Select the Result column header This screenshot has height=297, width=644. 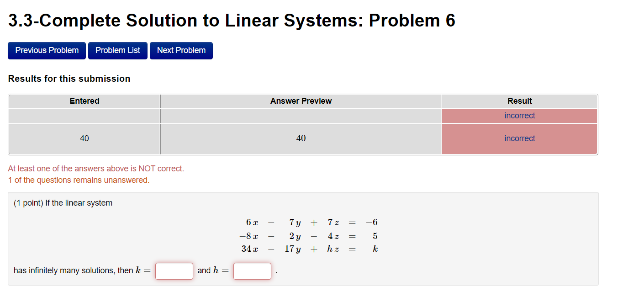pyautogui.click(x=519, y=101)
